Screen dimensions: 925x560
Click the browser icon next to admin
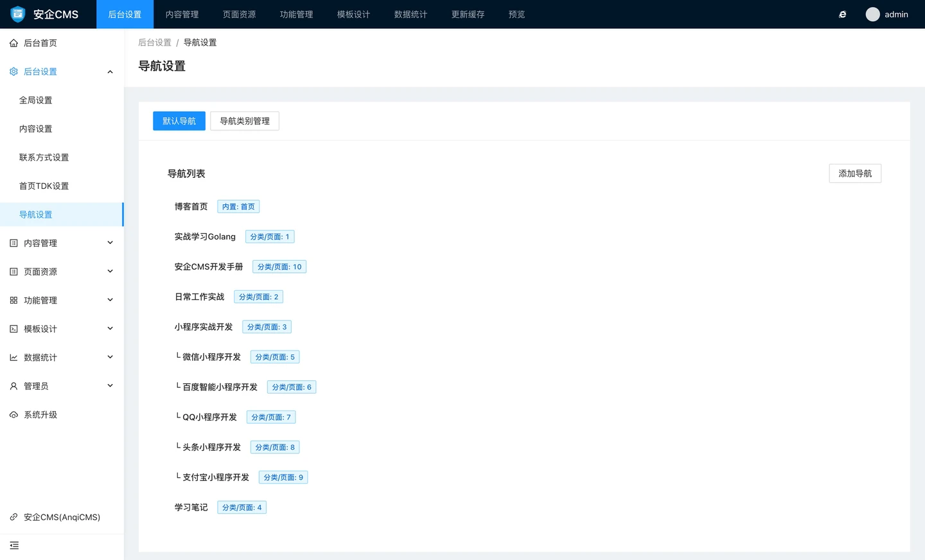click(842, 14)
